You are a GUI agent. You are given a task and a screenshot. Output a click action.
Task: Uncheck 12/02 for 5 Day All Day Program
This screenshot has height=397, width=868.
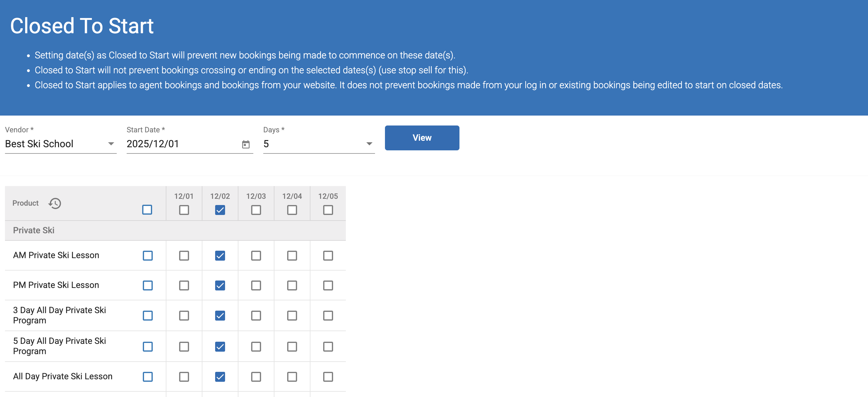(x=220, y=347)
